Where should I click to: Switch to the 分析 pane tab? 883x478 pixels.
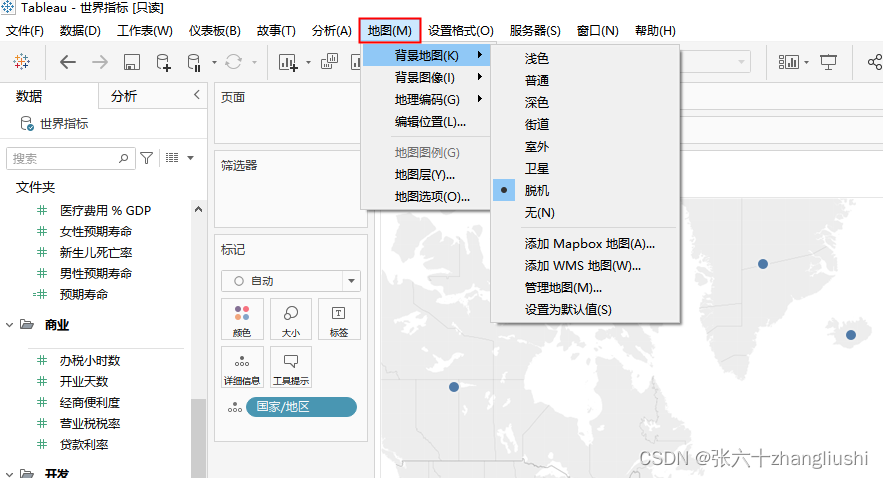124,96
